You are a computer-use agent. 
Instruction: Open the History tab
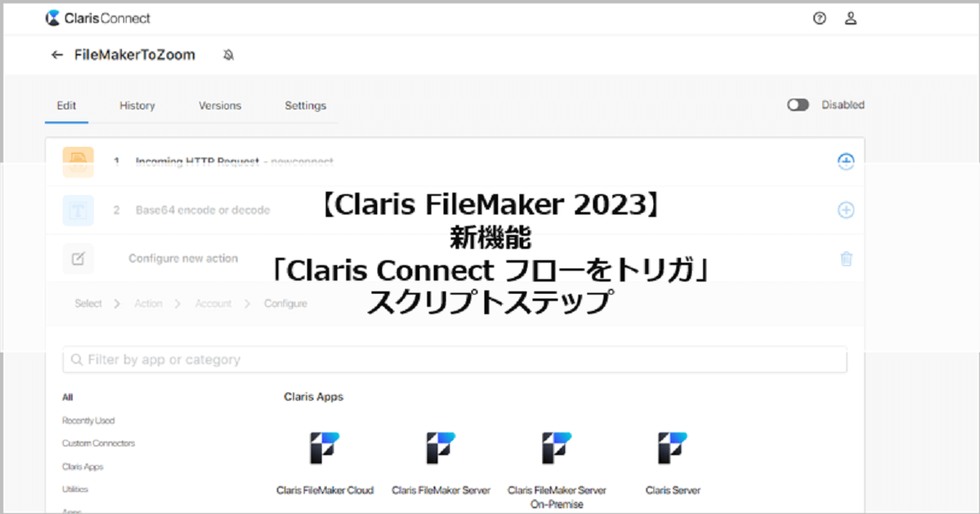(x=137, y=105)
